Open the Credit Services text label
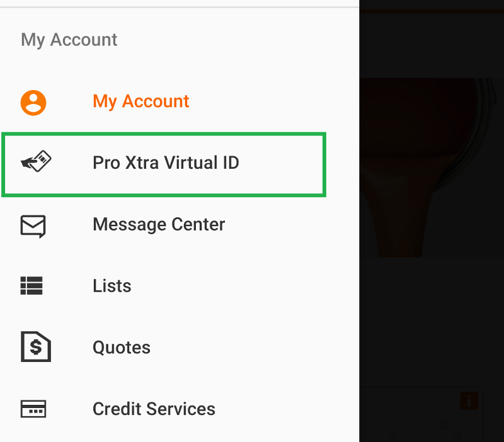 coord(154,409)
